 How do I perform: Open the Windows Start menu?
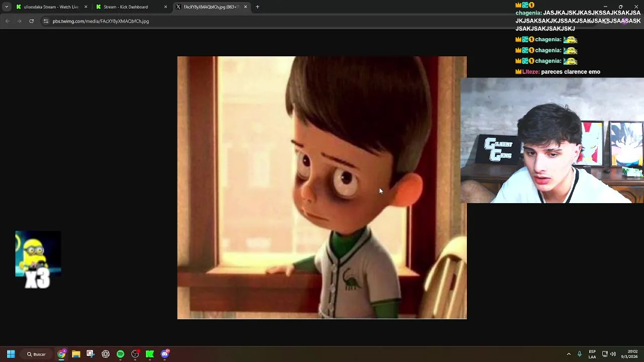tap(11, 354)
